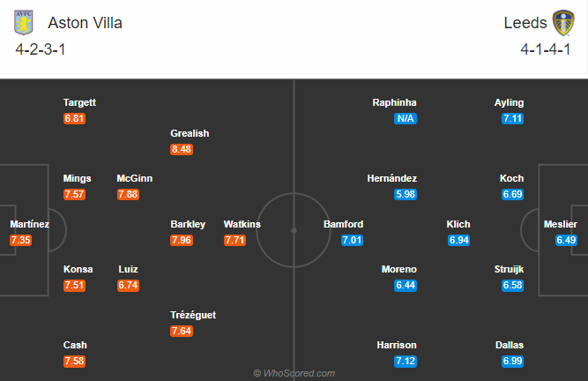Click Meslier's 6.49 rating badge
The image size is (588, 381).
[x=566, y=240]
